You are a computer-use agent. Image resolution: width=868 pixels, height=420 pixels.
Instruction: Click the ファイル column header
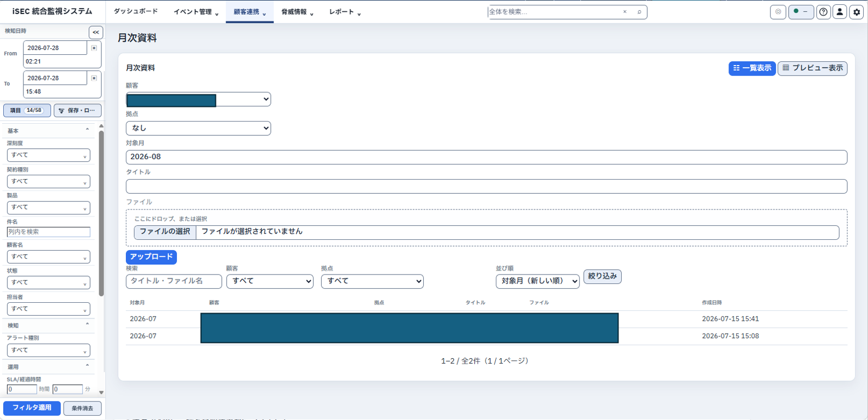(539, 303)
